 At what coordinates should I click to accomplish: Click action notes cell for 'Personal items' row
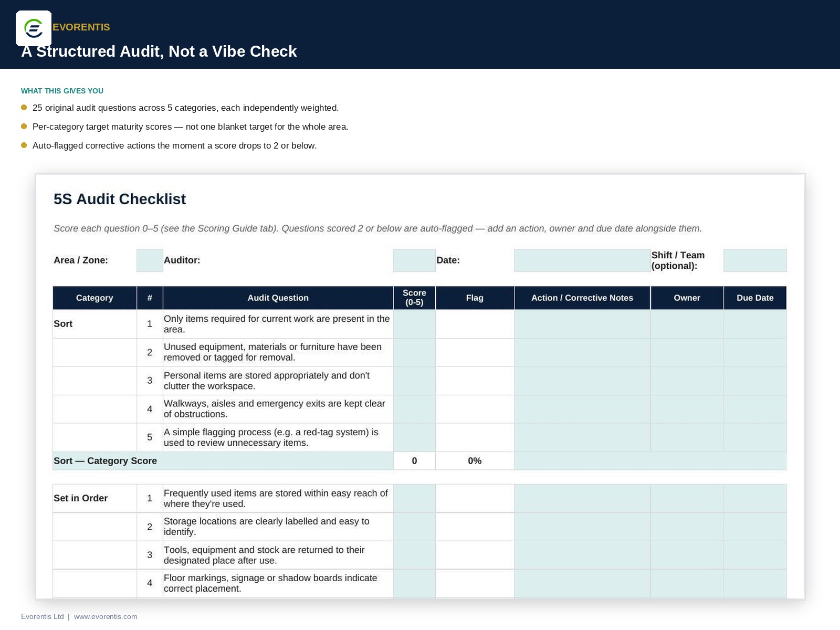(582, 381)
